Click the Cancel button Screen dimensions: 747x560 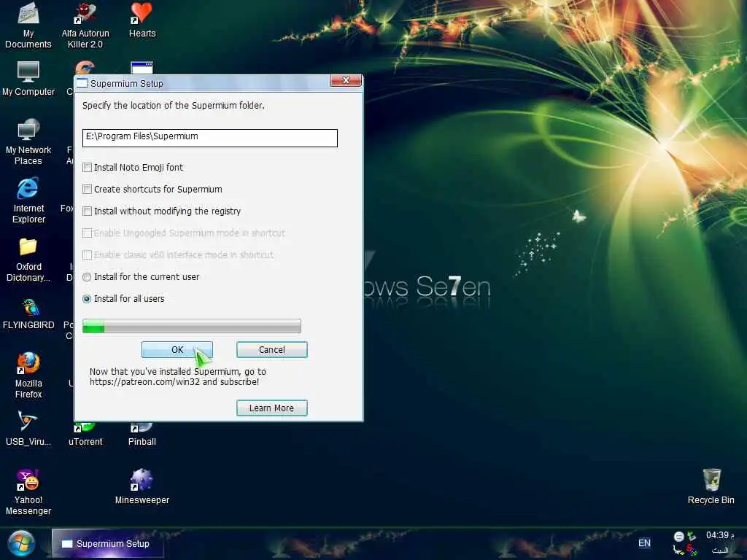tap(272, 349)
